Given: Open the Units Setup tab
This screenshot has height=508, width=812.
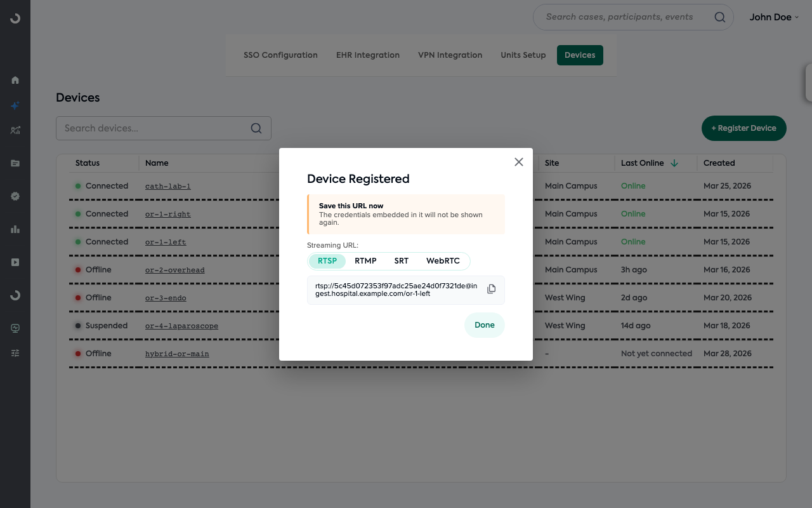Looking at the screenshot, I should click(523, 55).
